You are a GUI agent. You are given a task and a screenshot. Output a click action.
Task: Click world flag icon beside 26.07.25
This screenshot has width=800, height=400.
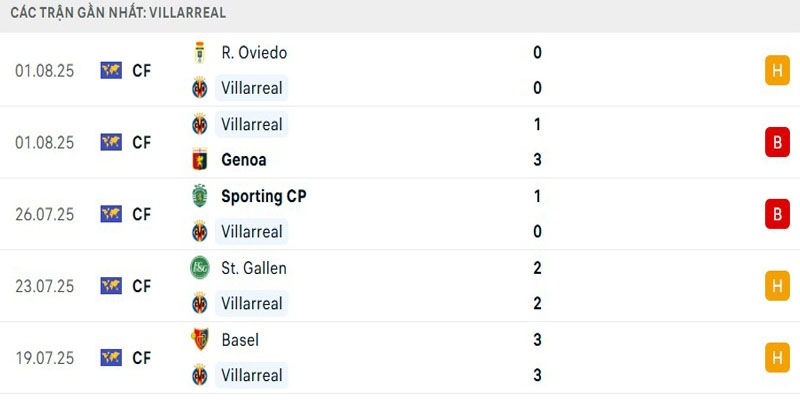(x=111, y=214)
